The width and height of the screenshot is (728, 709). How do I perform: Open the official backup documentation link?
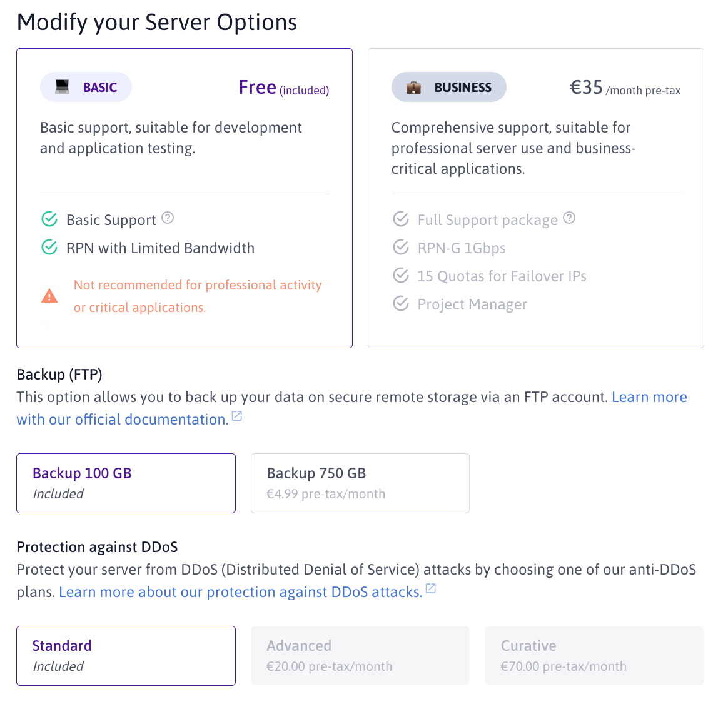[123, 420]
